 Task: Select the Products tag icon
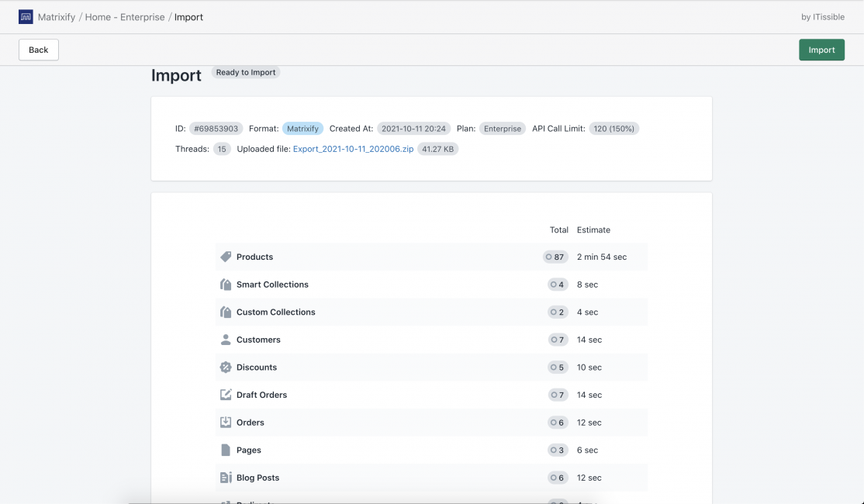[x=225, y=256]
